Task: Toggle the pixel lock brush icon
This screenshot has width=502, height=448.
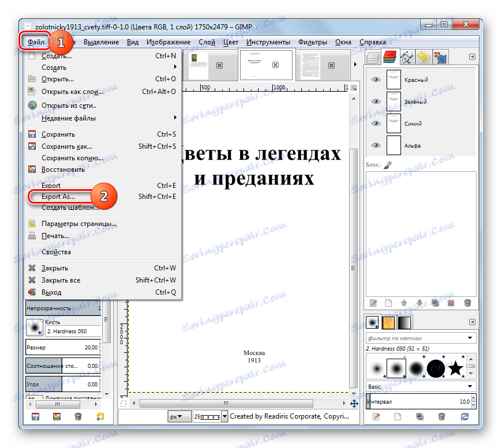Action: 387,165
